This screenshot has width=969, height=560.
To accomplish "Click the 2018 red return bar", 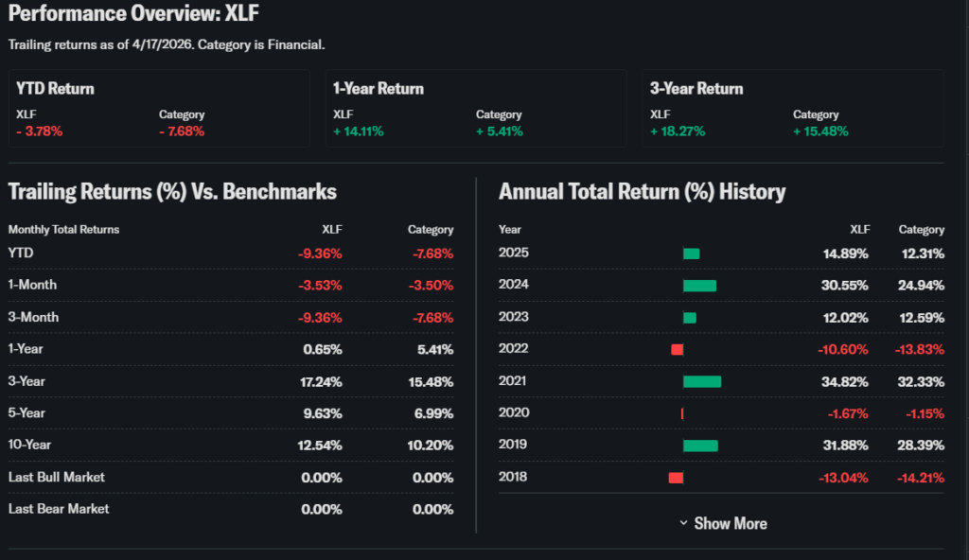I will 676,478.
